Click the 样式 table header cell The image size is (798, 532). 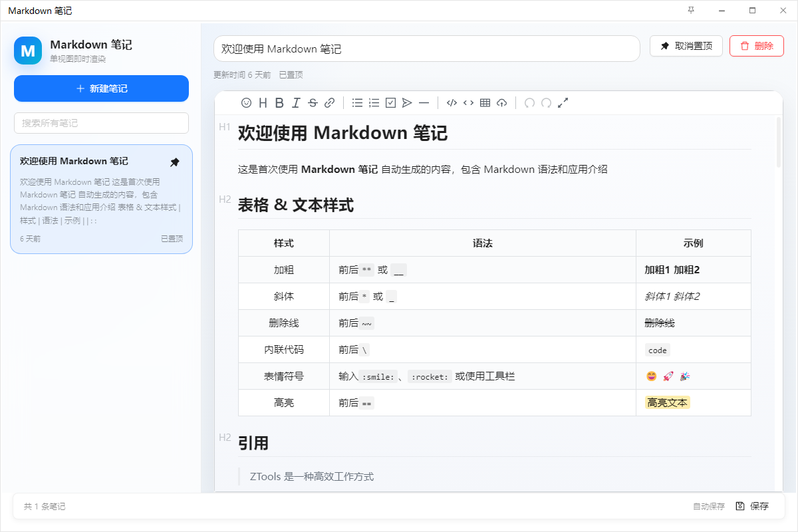click(284, 243)
